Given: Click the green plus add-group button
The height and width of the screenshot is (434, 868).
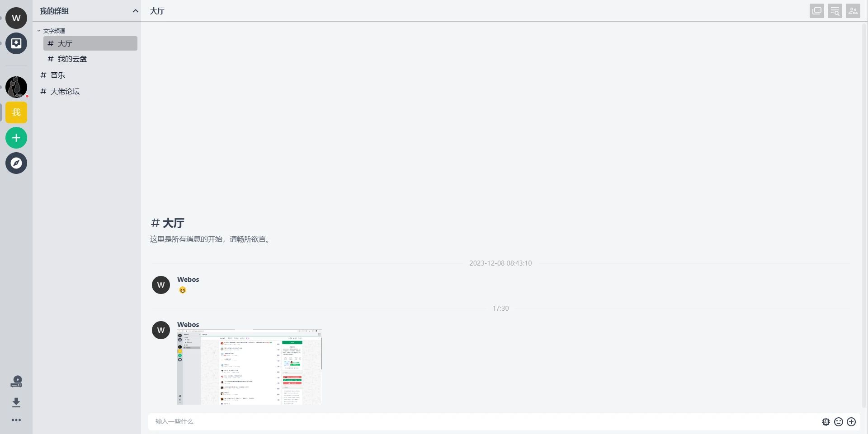Looking at the screenshot, I should pyautogui.click(x=16, y=138).
